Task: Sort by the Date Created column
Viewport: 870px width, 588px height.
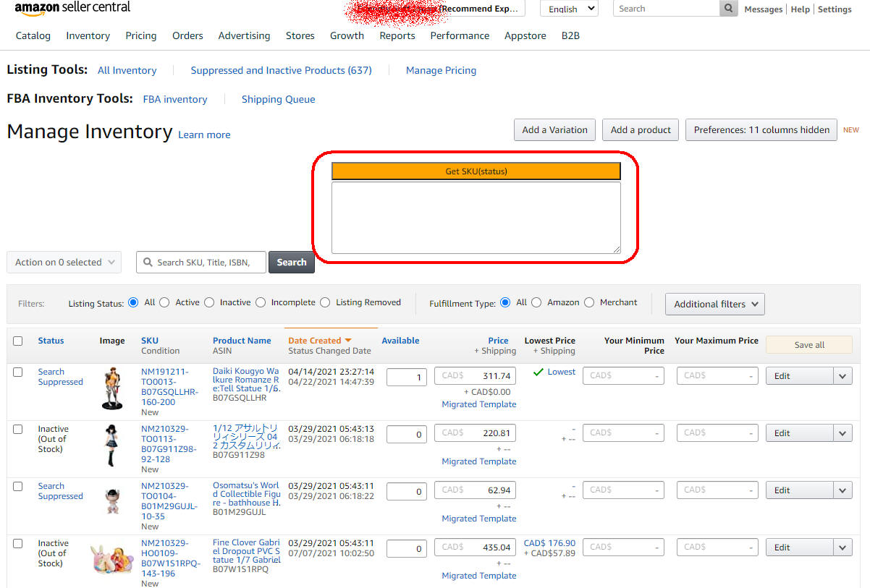Action: (319, 341)
